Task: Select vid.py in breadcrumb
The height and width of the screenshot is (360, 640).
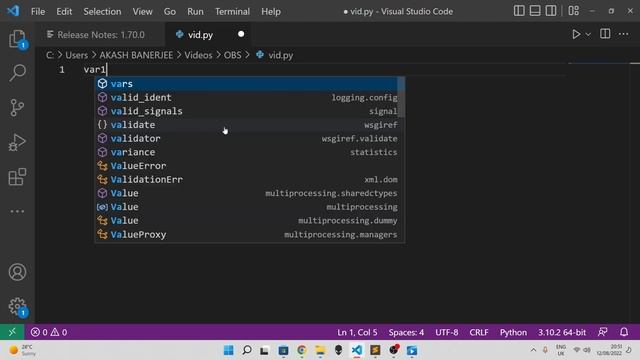Action: (x=275, y=55)
